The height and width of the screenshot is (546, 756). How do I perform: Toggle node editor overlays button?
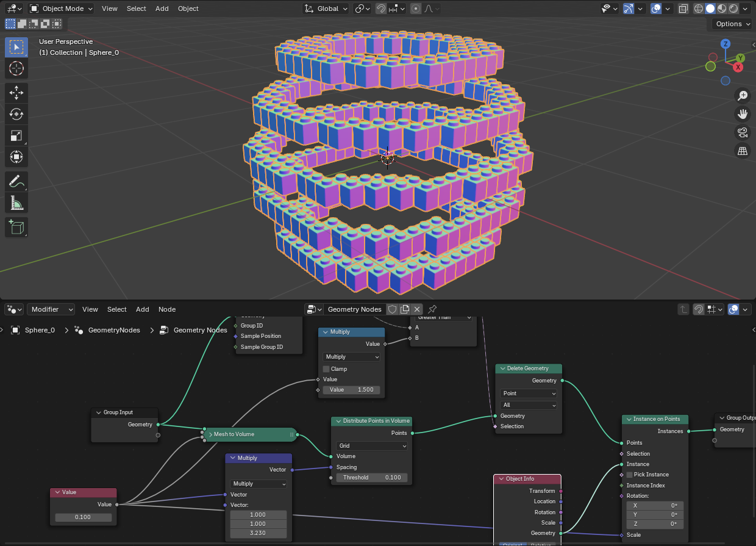coord(733,309)
